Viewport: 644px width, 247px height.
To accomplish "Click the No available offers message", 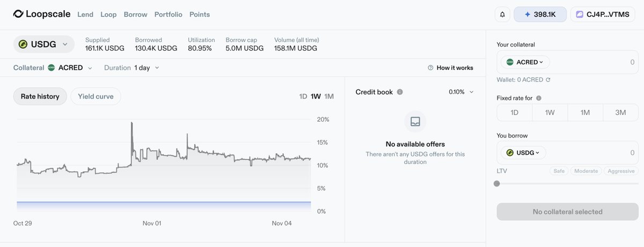I will click(x=415, y=144).
